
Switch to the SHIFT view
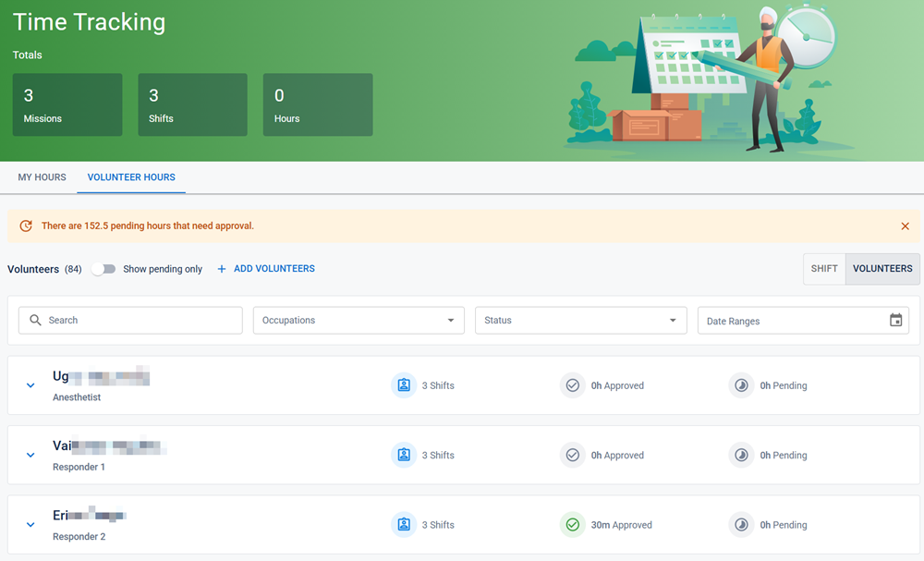pos(823,268)
